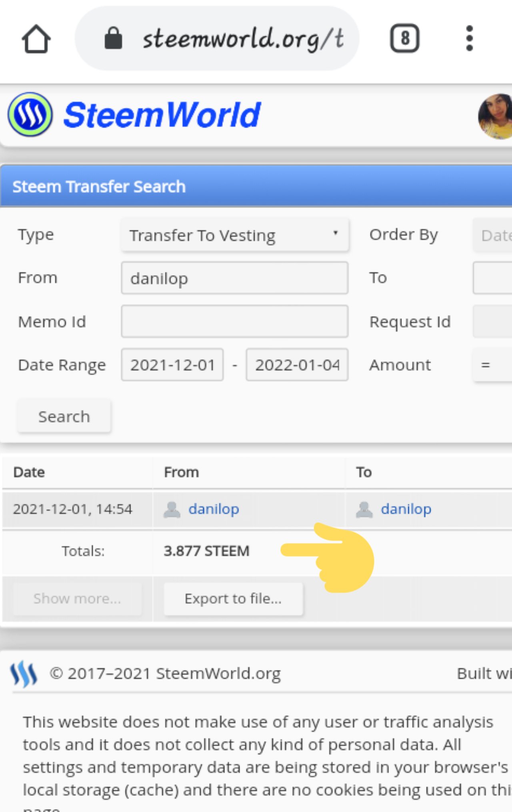Click the user icon in To column
The image size is (512, 812).
(x=364, y=509)
